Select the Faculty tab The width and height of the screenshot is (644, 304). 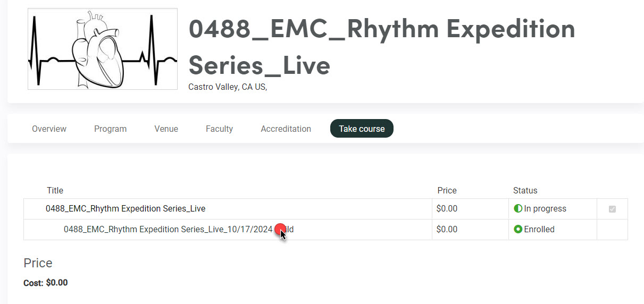pyautogui.click(x=219, y=129)
